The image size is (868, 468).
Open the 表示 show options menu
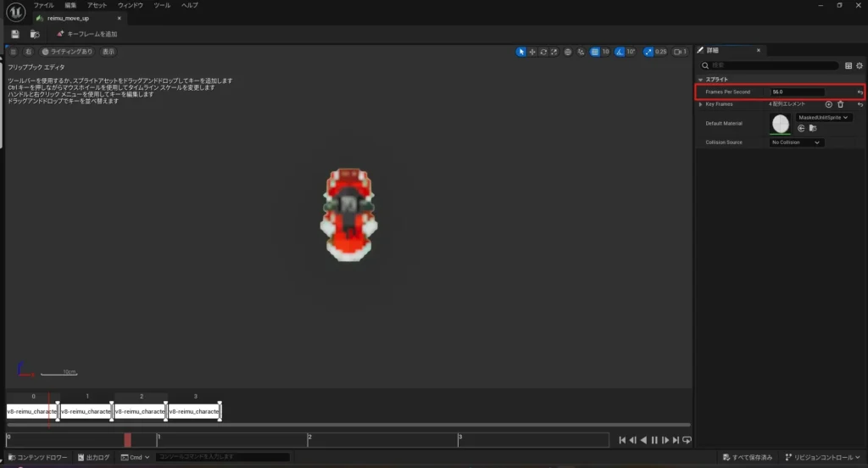(108, 52)
